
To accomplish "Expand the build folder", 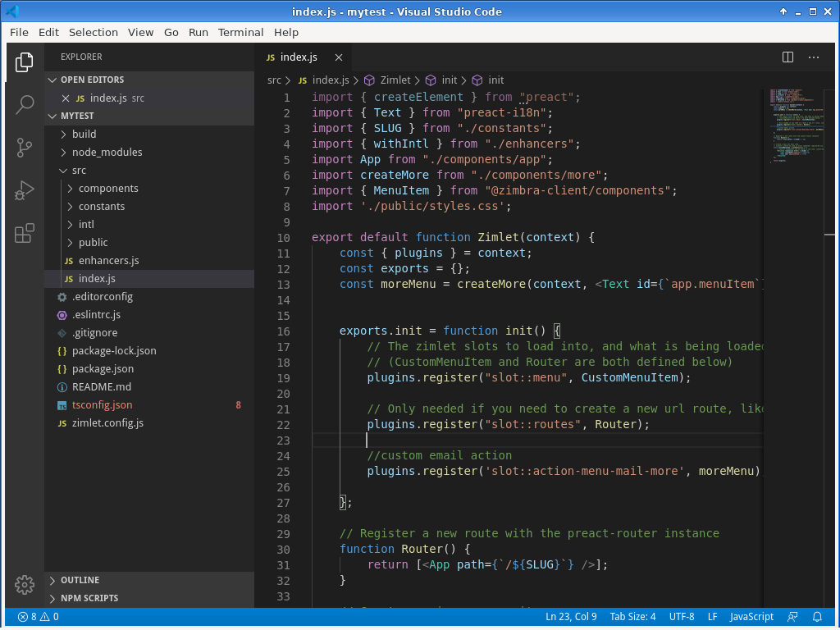I will click(63, 134).
